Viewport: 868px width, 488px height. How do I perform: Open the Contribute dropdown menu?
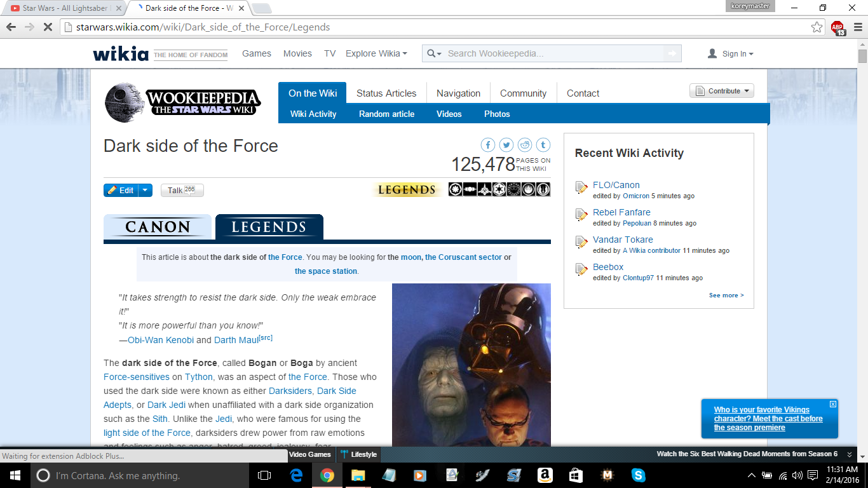722,91
